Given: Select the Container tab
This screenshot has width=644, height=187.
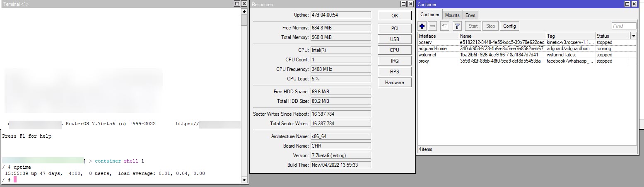Looking at the screenshot, I should 430,15.
